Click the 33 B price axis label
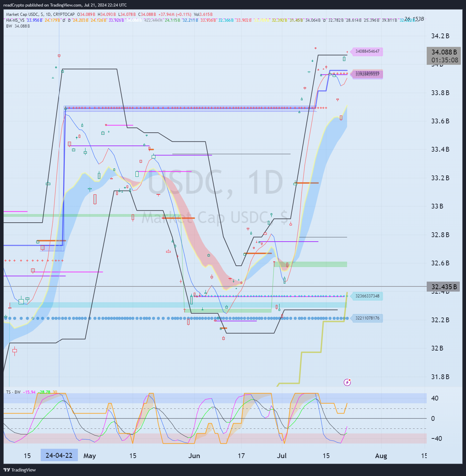 coord(437,206)
